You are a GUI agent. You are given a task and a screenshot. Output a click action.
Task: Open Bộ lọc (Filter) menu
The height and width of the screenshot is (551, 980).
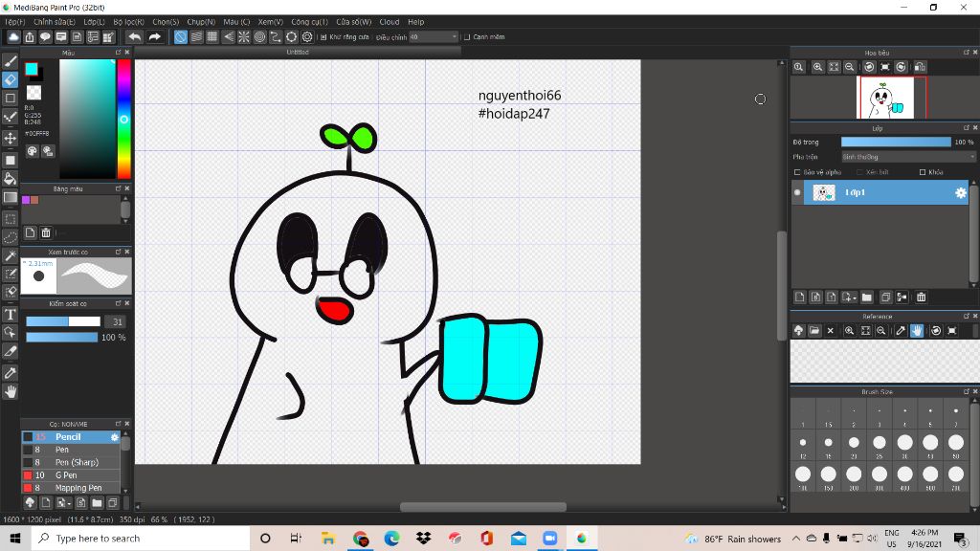(x=129, y=22)
